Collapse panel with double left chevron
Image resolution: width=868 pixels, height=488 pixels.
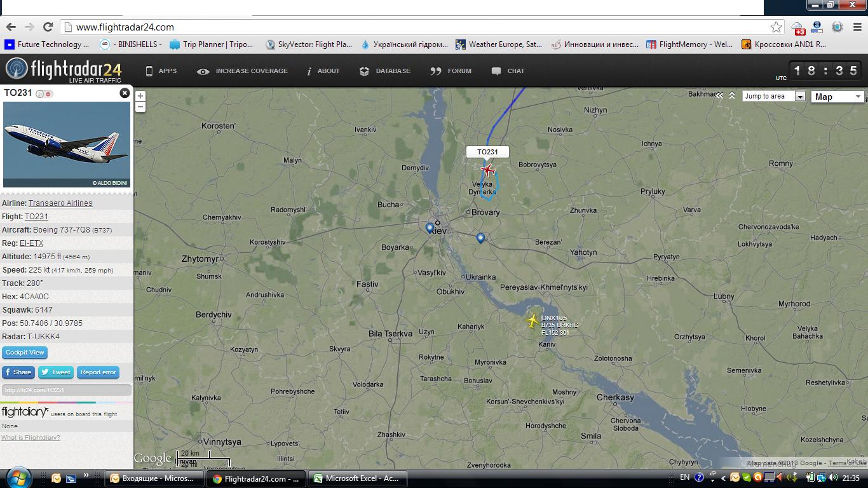[719, 96]
